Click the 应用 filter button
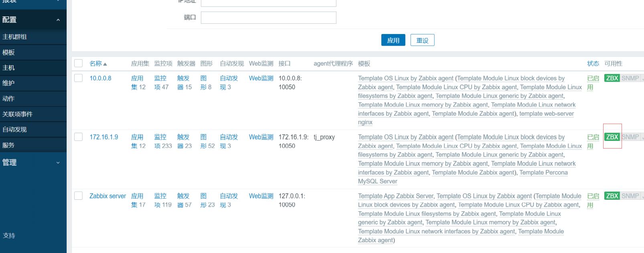This screenshot has height=253, width=644. [393, 40]
